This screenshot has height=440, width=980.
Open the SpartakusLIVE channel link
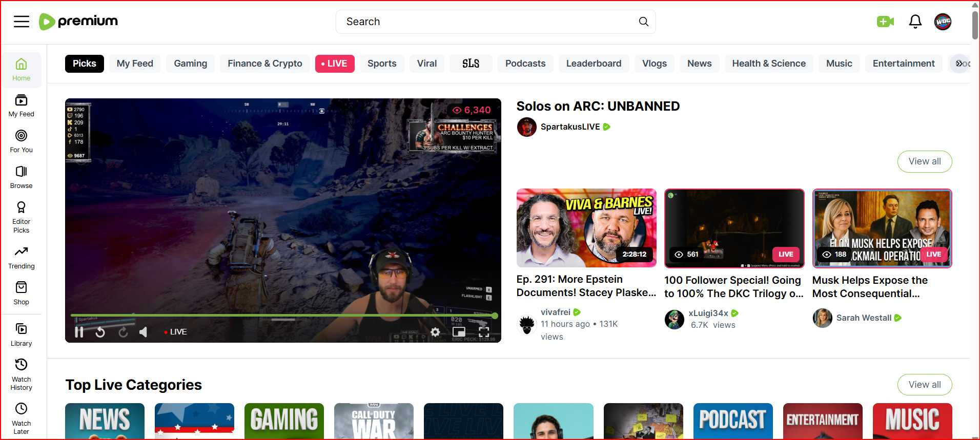(x=569, y=127)
